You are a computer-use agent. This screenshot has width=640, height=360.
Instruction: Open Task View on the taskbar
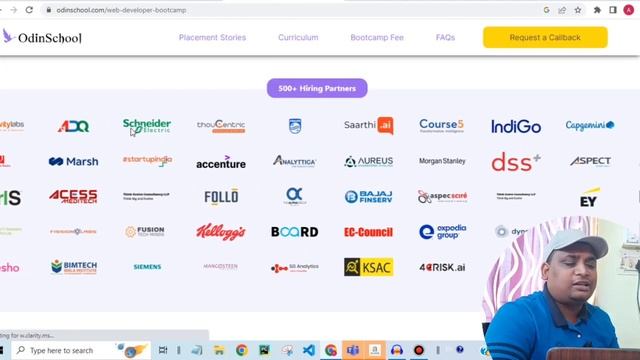[x=163, y=350]
